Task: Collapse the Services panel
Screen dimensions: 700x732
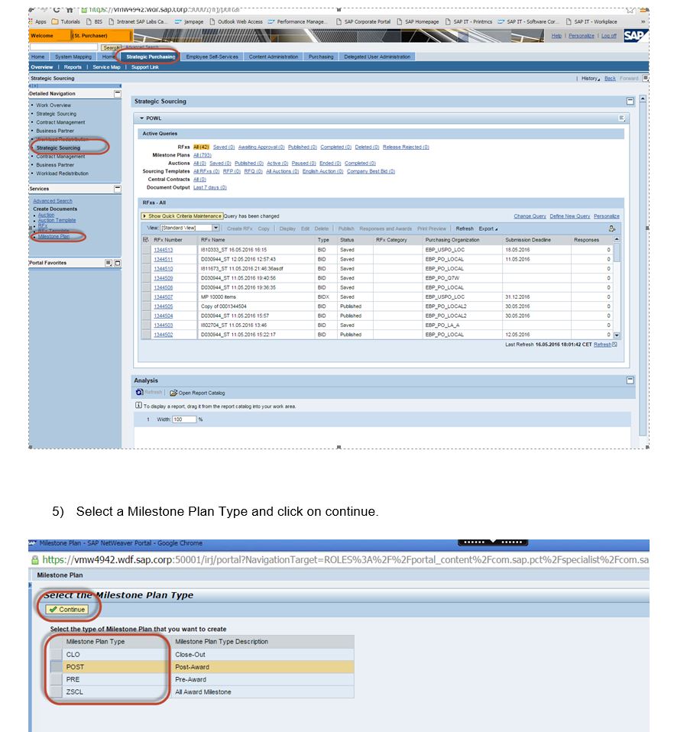Action: 117,189
